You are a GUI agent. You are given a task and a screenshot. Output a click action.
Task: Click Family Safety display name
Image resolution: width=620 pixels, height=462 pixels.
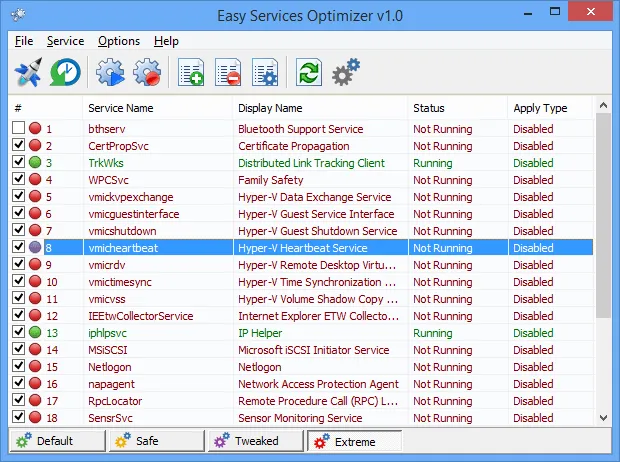click(270, 180)
